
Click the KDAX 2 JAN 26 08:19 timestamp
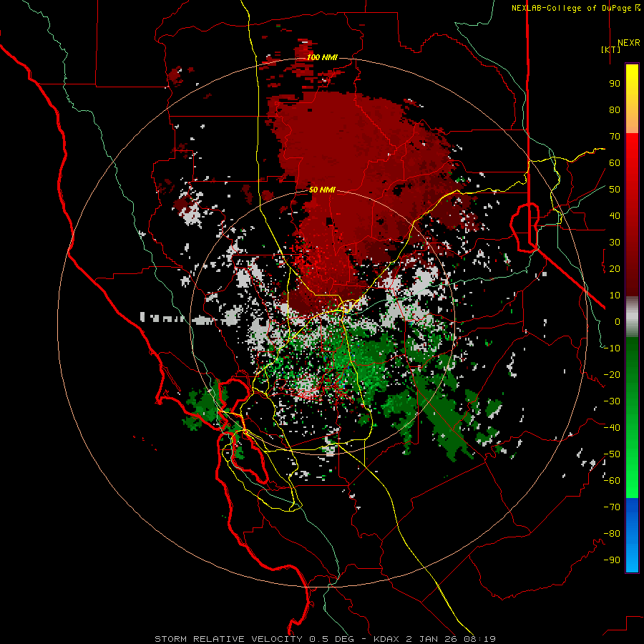pyautogui.click(x=434, y=639)
